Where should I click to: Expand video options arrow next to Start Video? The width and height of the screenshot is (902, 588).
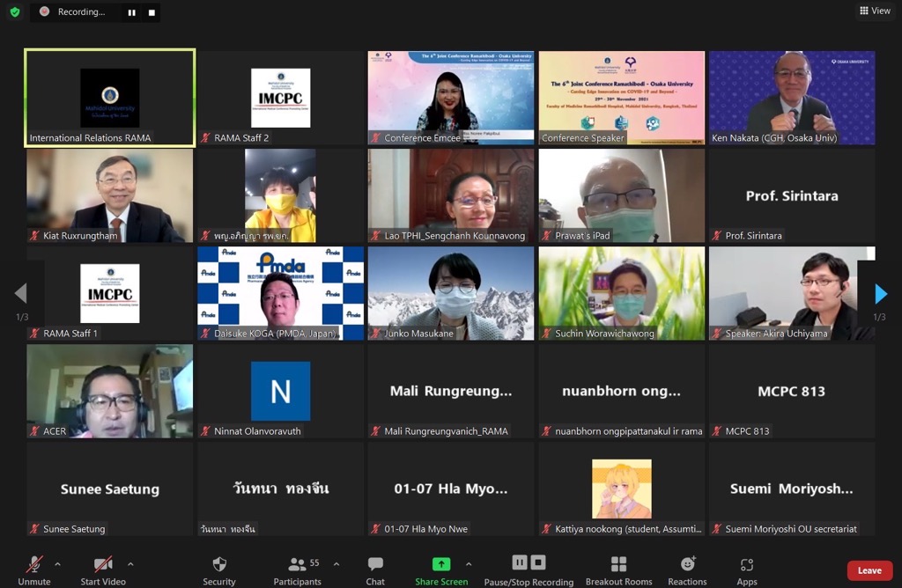click(130, 563)
